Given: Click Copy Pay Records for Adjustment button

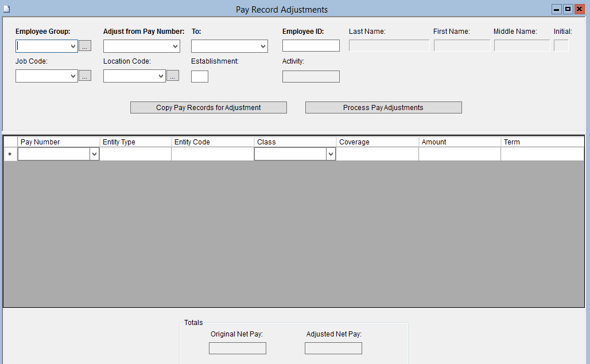Looking at the screenshot, I should 208,108.
